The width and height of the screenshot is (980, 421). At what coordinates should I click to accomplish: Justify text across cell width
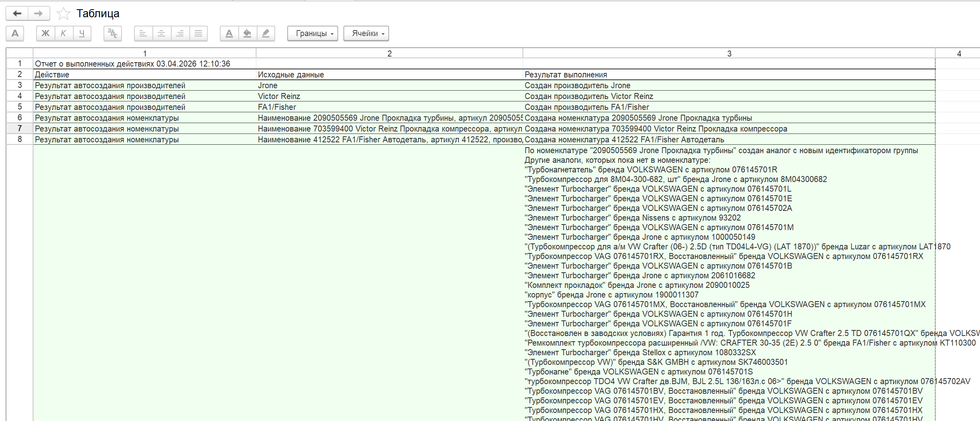click(x=198, y=33)
